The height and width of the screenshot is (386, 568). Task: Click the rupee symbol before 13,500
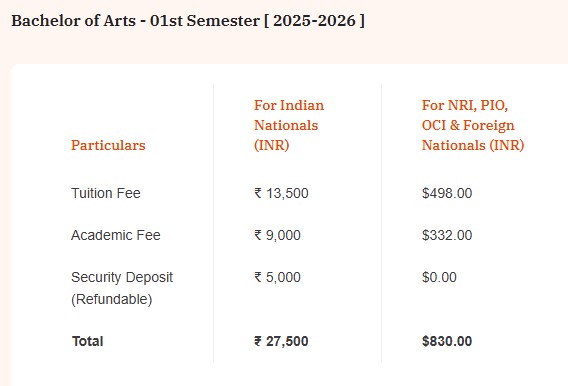point(258,193)
